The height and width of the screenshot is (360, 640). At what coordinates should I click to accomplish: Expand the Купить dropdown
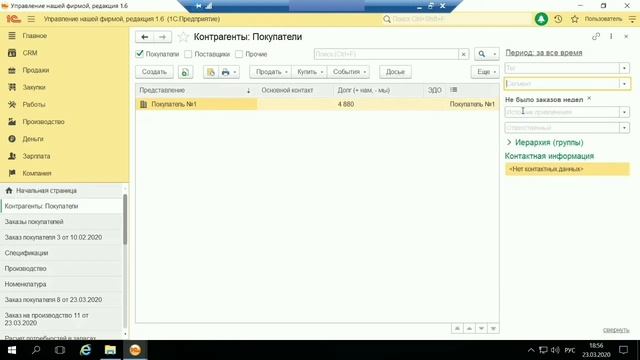310,72
